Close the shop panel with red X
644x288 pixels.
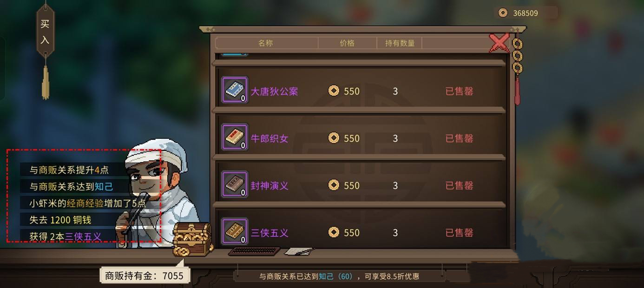pos(499,43)
